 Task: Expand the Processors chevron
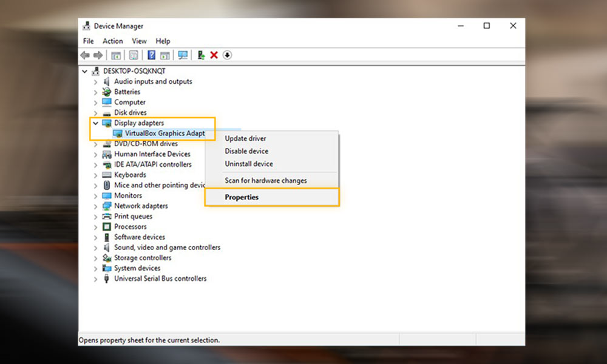click(x=96, y=227)
